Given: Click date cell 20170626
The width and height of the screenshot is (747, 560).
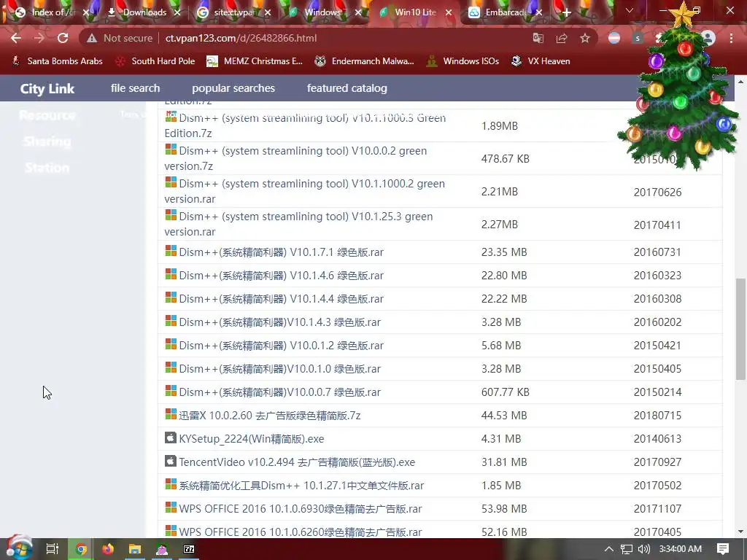Looking at the screenshot, I should pyautogui.click(x=657, y=192).
